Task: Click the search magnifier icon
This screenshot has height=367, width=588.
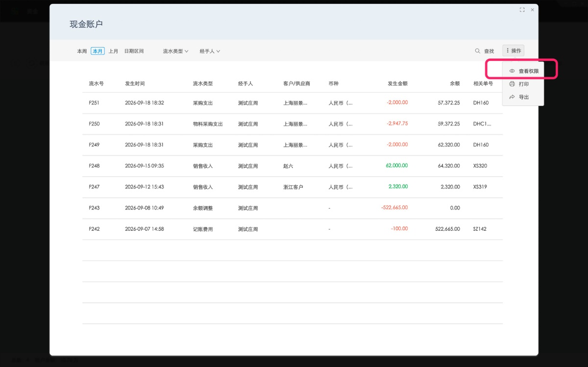Action: [x=477, y=51]
